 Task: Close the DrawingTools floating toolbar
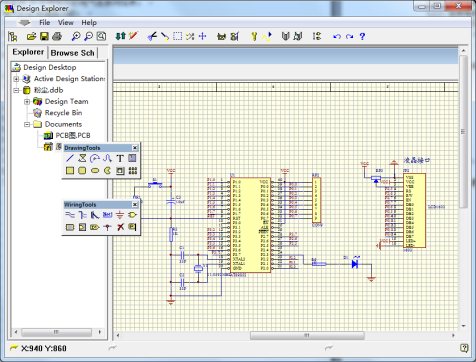point(135,148)
